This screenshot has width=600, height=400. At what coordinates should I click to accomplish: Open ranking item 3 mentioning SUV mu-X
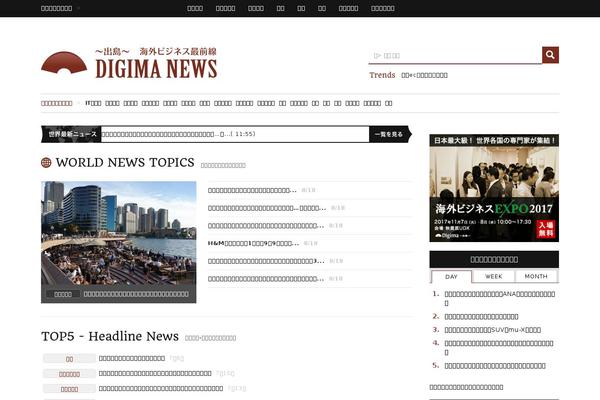tap(492, 330)
